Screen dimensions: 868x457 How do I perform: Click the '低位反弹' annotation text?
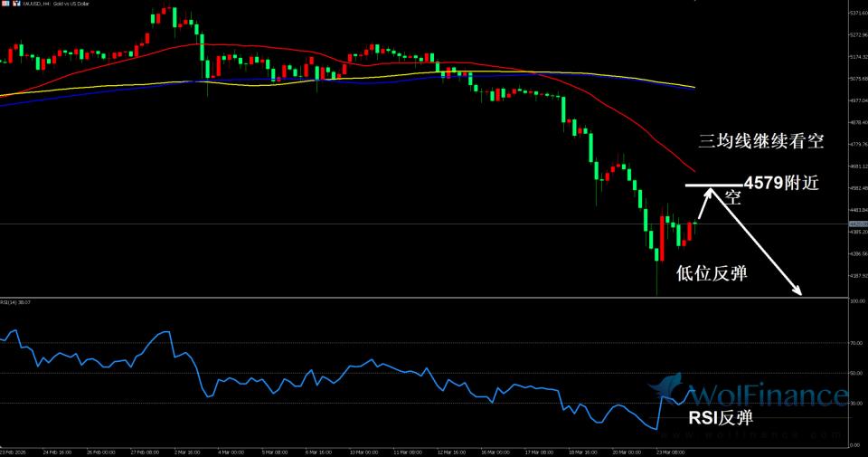(x=712, y=272)
